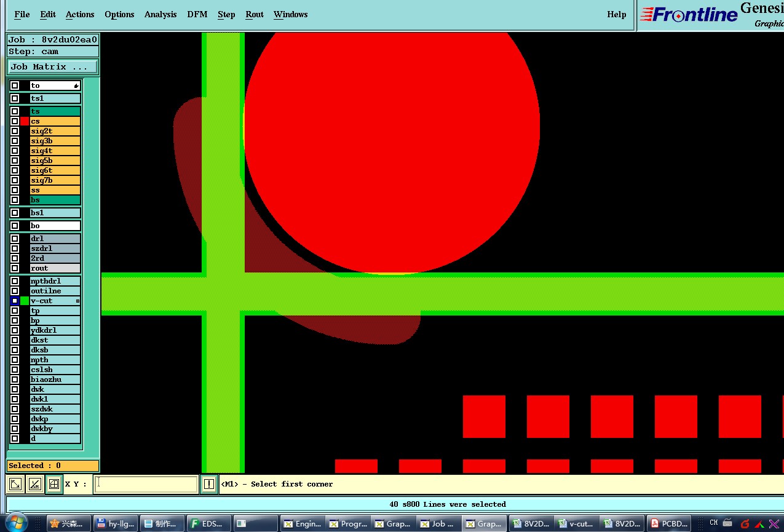Select the bs1 layer name
This screenshot has width=784, height=532.
pos(55,213)
